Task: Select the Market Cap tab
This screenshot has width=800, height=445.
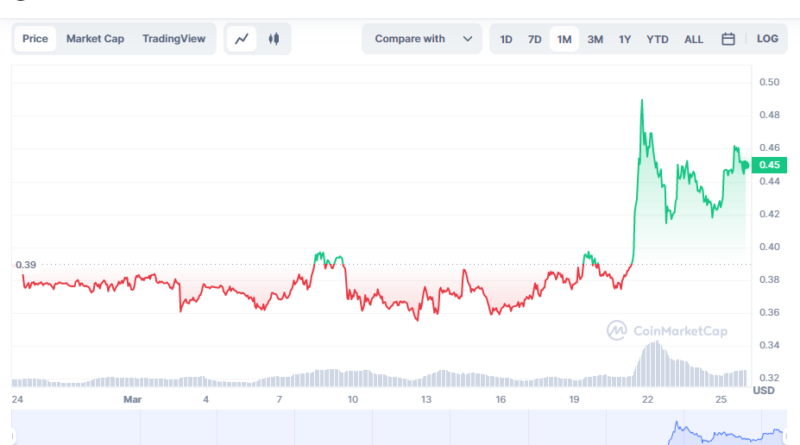Action: click(x=95, y=39)
